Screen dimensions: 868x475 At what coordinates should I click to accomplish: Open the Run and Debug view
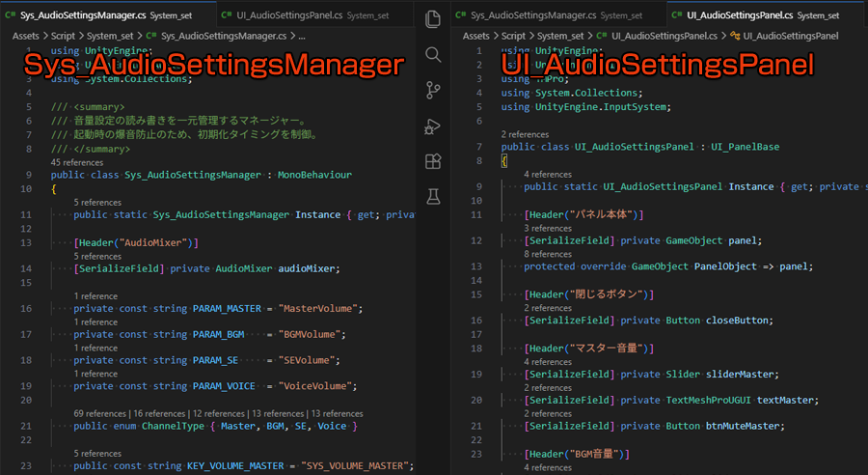[433, 126]
